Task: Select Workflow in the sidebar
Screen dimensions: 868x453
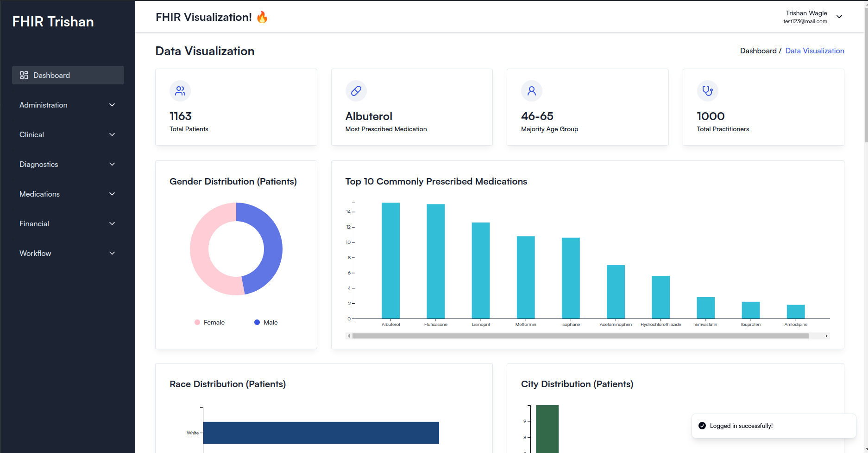Action: click(x=68, y=253)
